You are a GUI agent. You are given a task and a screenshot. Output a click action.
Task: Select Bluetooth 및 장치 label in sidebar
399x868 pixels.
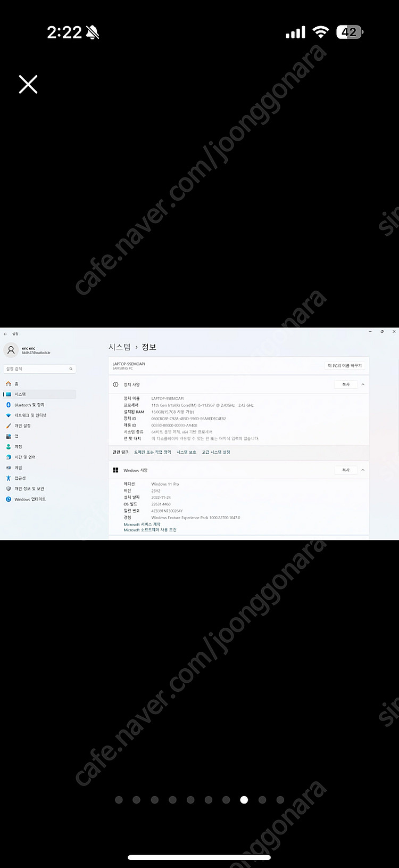pos(29,405)
